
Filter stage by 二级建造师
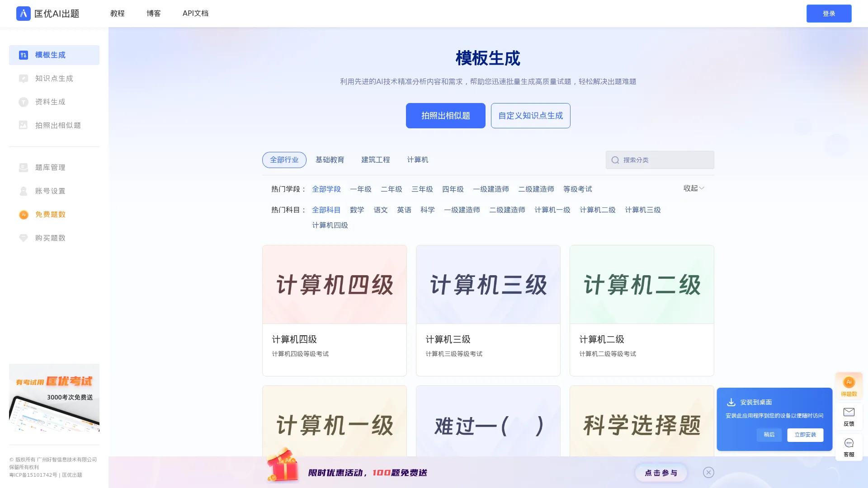(536, 189)
